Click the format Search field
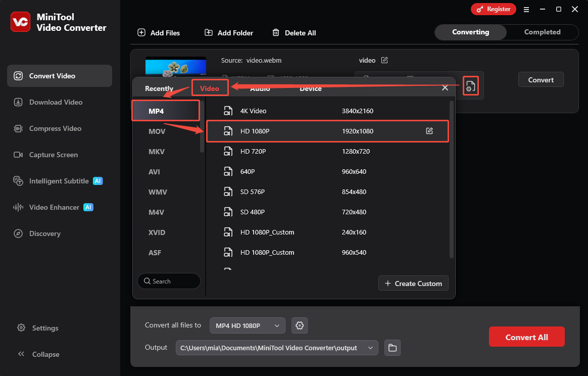This screenshot has height=376, width=588. [169, 281]
